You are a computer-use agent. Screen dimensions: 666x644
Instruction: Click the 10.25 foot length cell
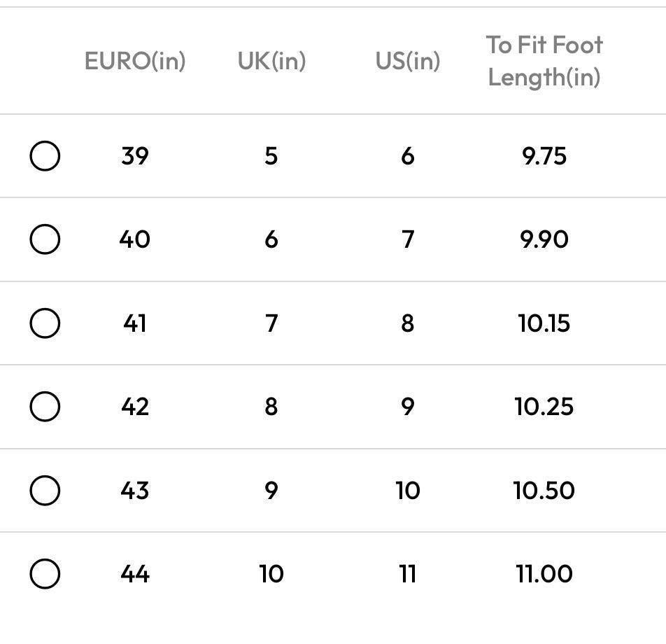pos(544,407)
